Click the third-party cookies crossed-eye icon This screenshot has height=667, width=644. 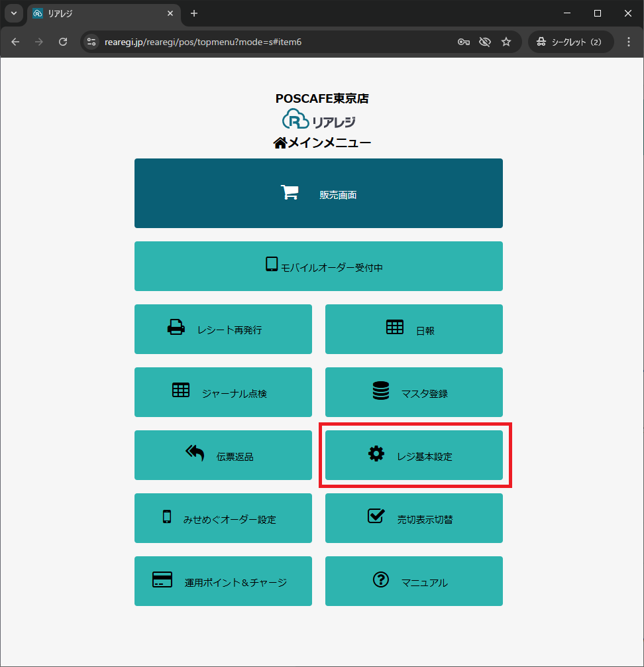tap(484, 42)
